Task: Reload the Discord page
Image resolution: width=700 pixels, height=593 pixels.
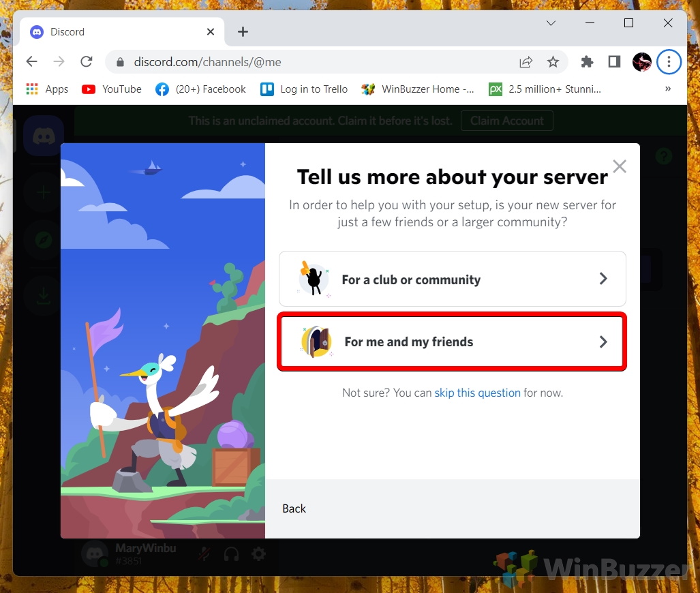Action: (86, 61)
